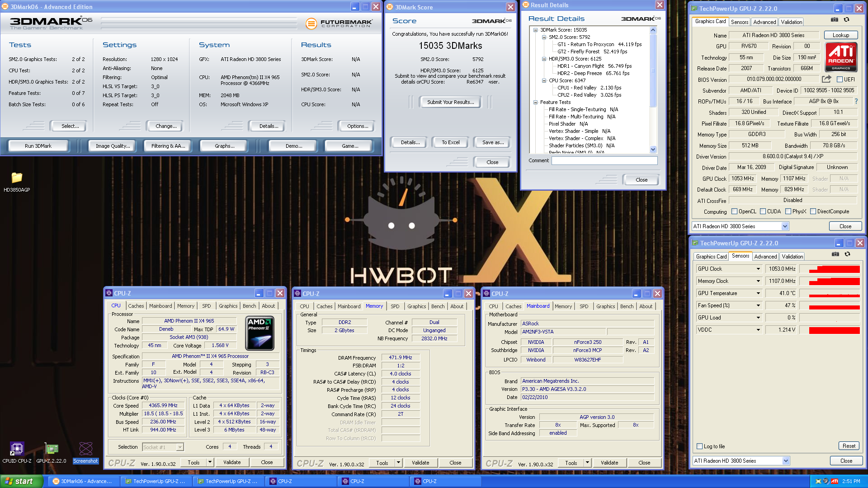Select the CPUID CPU-Z desktop shortcut
Screen dimensions: 868x488
[17, 453]
